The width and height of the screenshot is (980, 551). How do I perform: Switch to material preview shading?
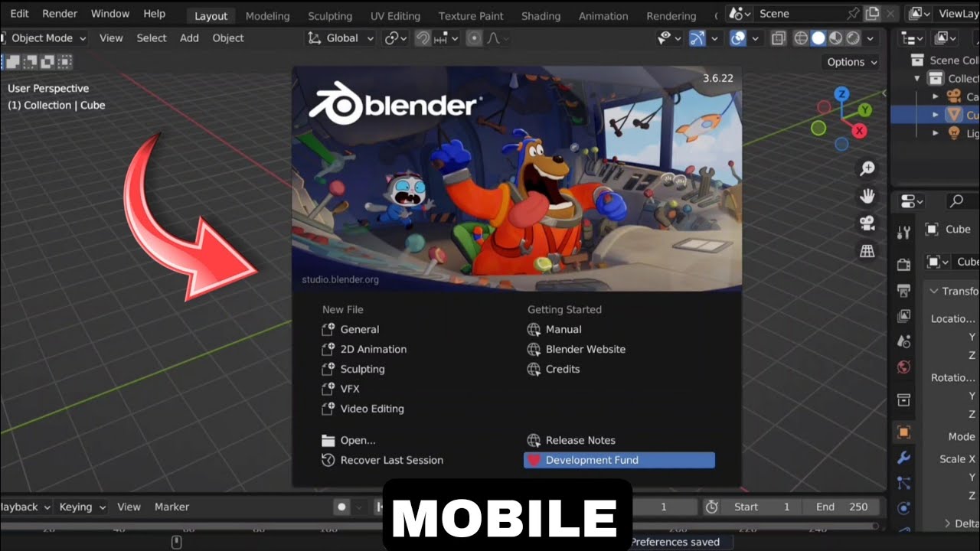pyautogui.click(x=836, y=38)
